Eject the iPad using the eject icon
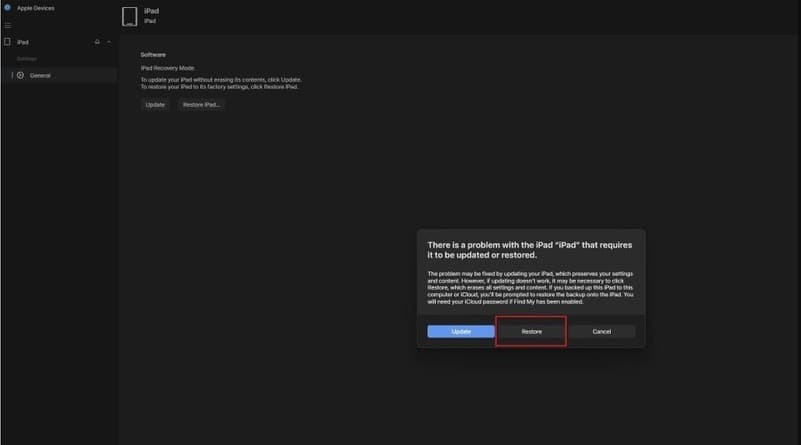 click(97, 42)
